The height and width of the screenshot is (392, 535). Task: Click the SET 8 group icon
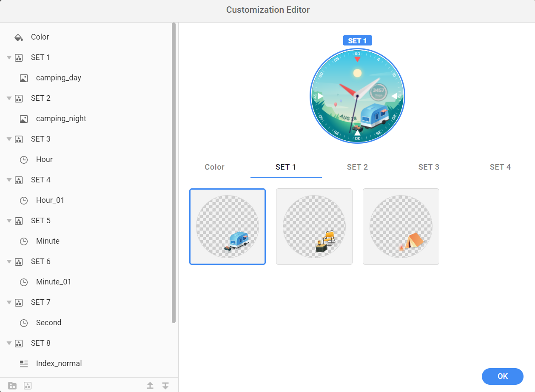point(19,343)
